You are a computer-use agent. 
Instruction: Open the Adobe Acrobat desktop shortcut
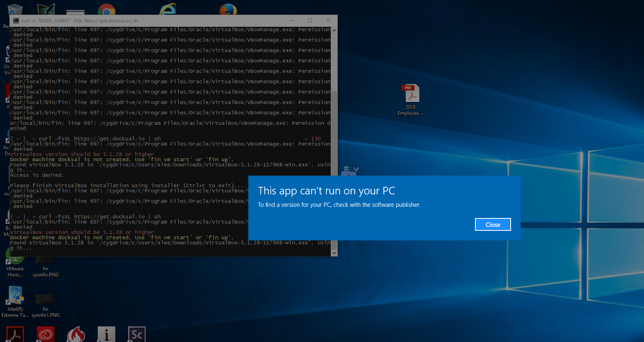[x=15, y=334]
